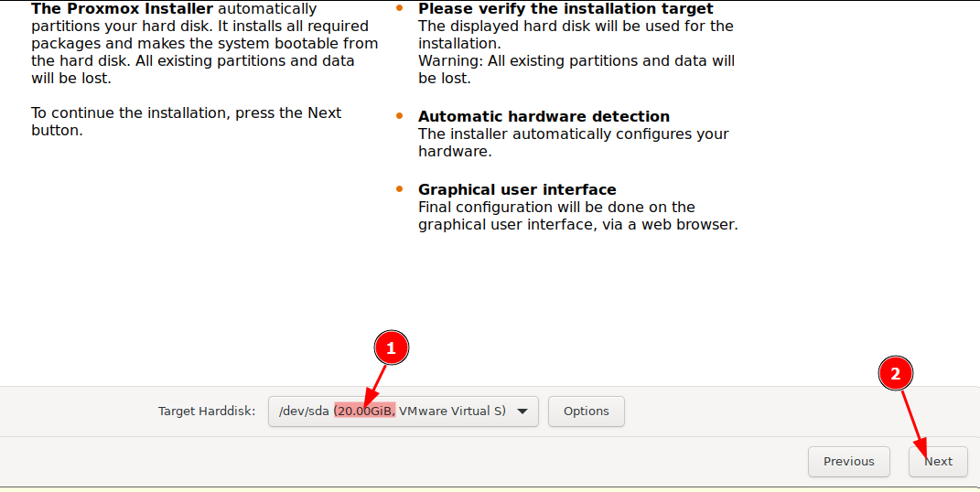The height and width of the screenshot is (492, 980).
Task: Click the "To continue the installation" paragraph
Action: [x=186, y=113]
